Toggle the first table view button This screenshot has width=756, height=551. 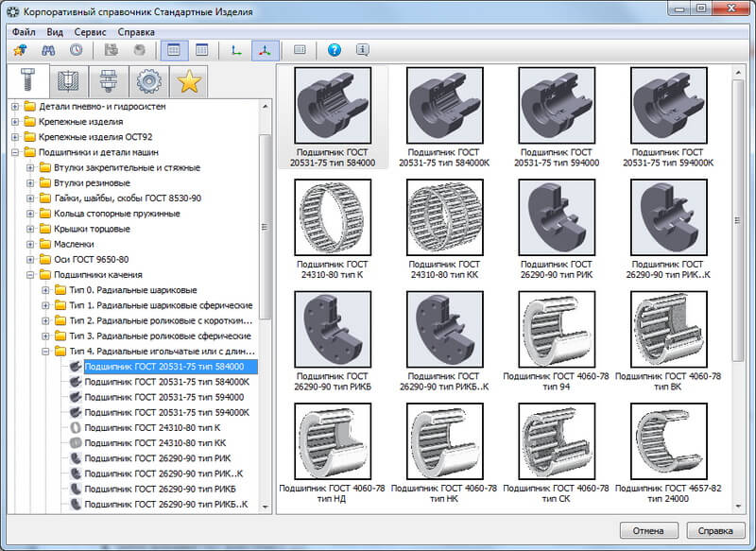click(174, 50)
